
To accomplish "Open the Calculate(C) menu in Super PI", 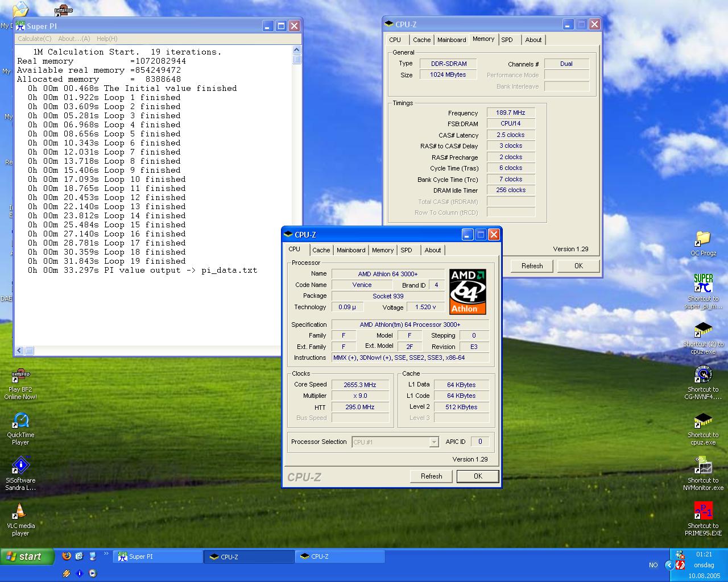I will [34, 39].
